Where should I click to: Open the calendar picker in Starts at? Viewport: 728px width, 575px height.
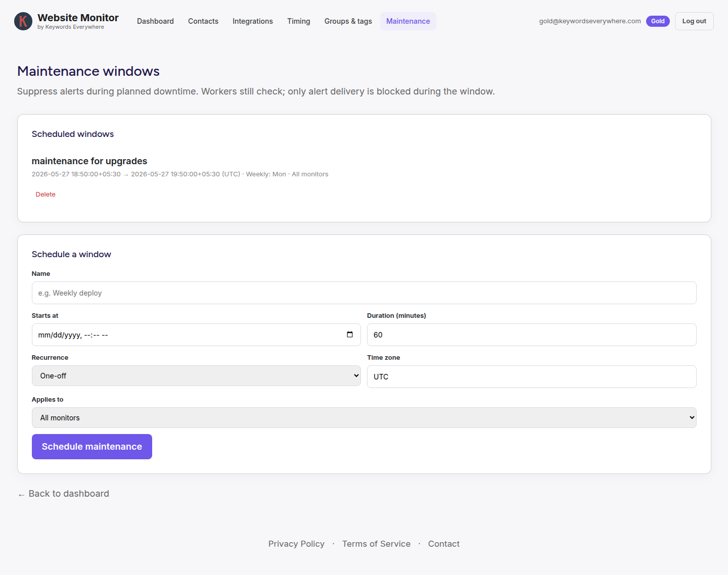[x=349, y=334]
